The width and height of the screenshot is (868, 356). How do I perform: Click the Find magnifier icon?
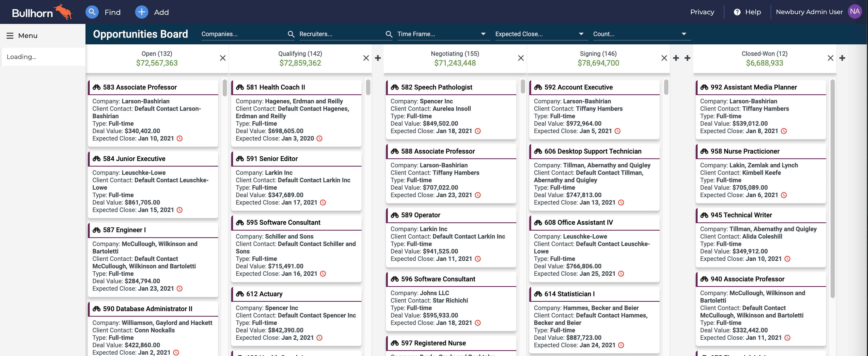(x=92, y=12)
